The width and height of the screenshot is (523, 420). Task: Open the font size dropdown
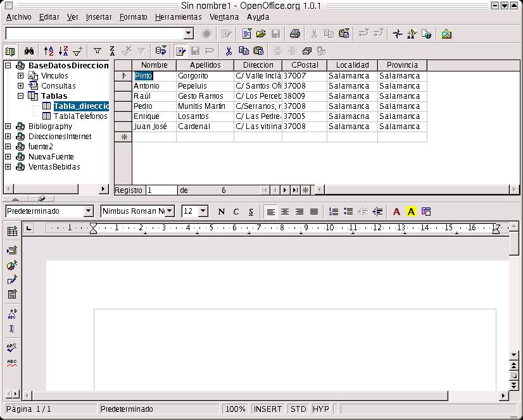(x=203, y=211)
